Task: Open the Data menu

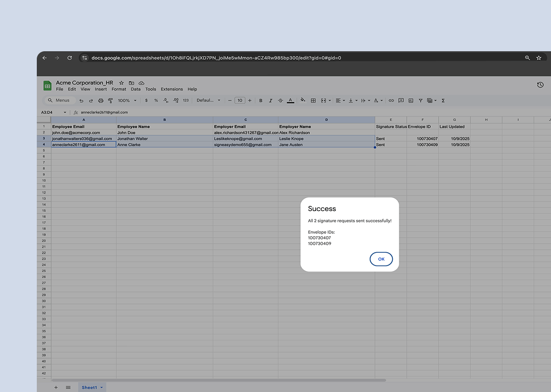Action: (x=136, y=90)
